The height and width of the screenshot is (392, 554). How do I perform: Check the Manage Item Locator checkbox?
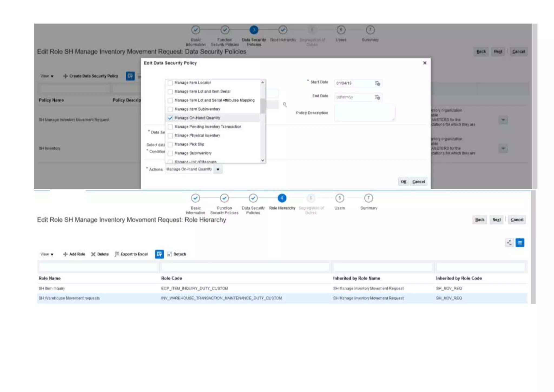[170, 83]
